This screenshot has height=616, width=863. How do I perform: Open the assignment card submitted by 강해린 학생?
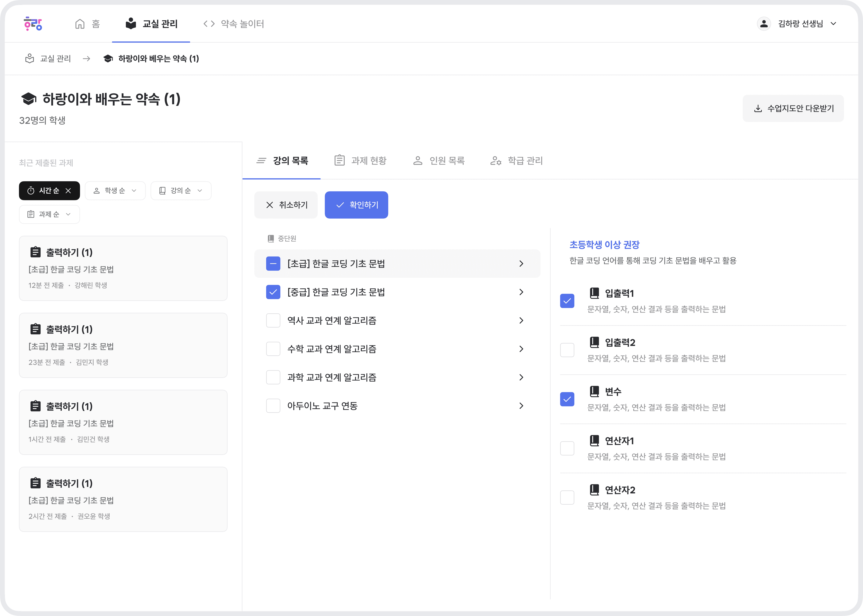tap(123, 268)
